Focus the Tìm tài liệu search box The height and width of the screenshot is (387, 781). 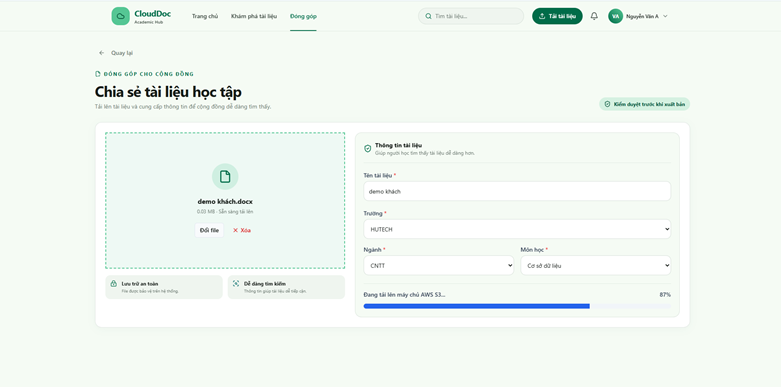click(x=471, y=16)
